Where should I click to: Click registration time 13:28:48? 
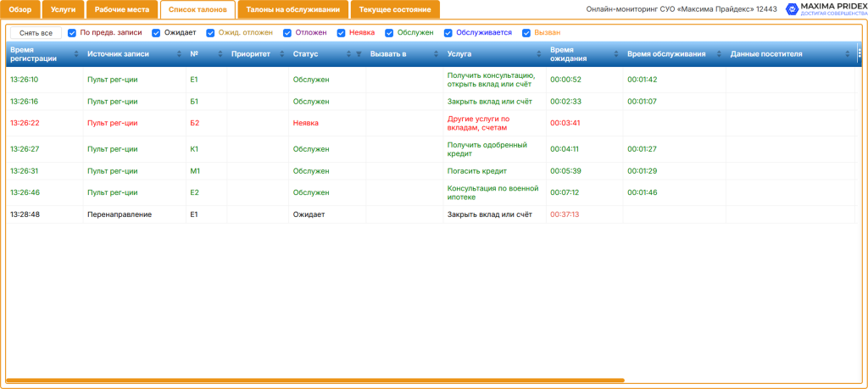point(25,214)
